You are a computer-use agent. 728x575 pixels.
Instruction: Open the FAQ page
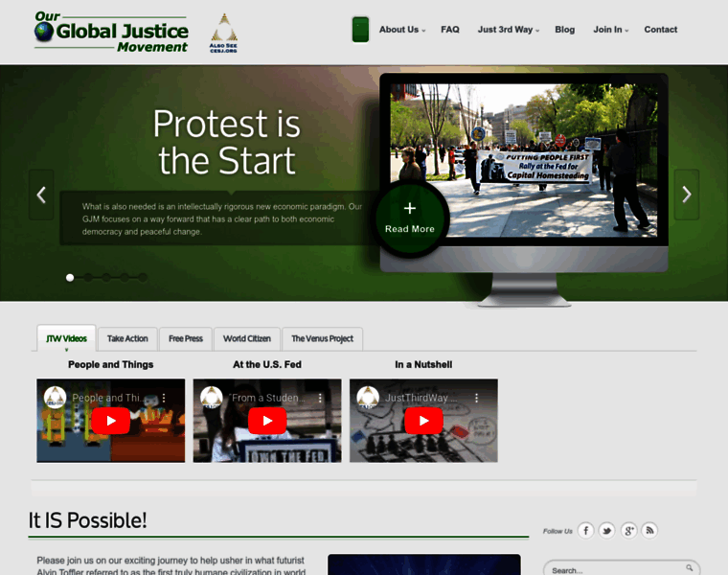[450, 30]
